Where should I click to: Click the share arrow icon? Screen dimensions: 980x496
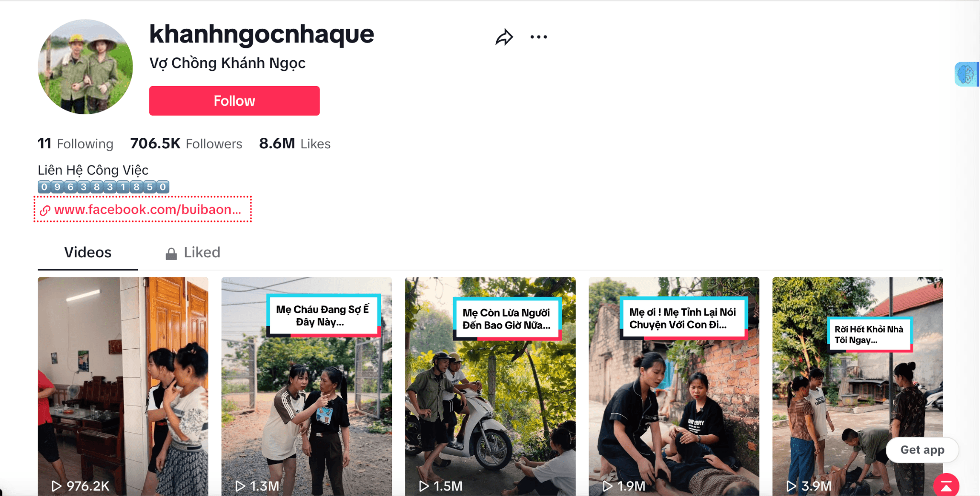coord(504,37)
